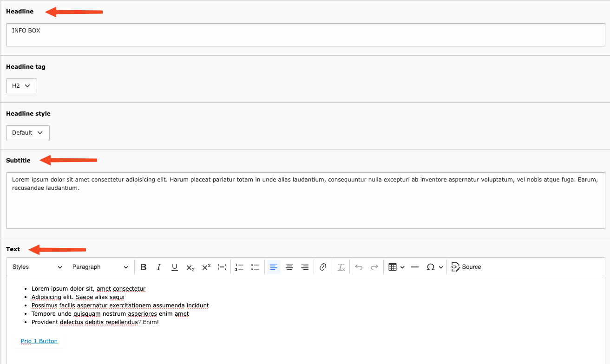Toggle bold formatting in Text editor
The width and height of the screenshot is (610, 364).
(x=144, y=267)
